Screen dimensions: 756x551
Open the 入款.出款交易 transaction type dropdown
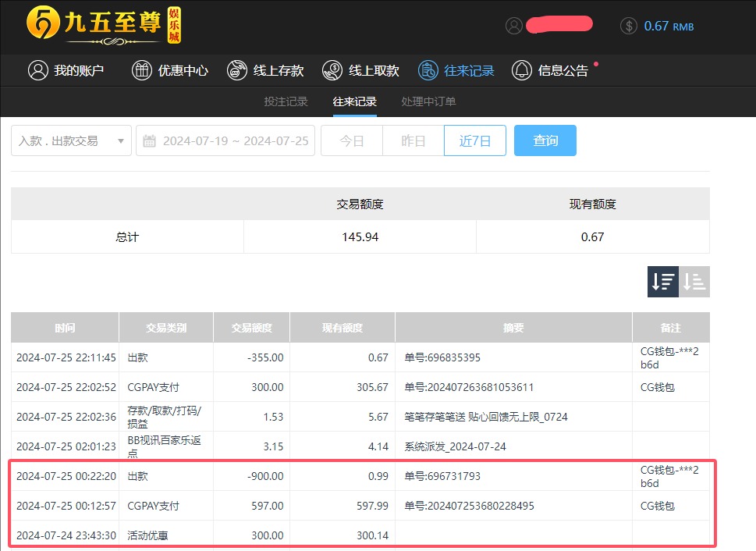click(x=70, y=140)
